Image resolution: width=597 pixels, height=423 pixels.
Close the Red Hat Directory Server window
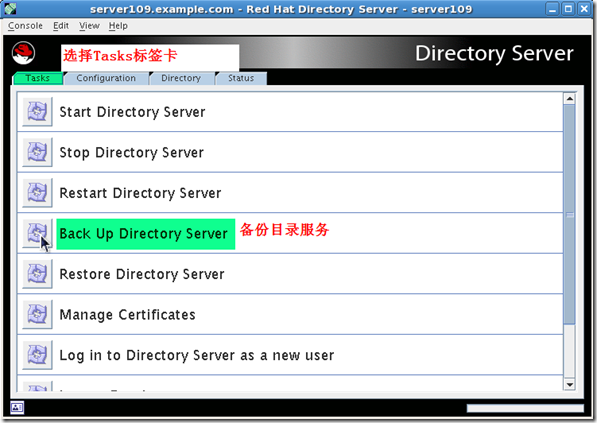(x=584, y=9)
